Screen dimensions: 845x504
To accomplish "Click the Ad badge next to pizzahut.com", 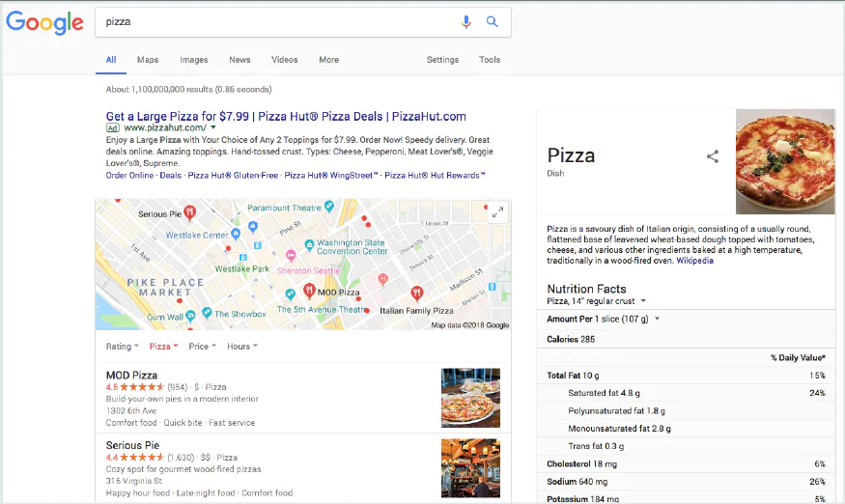I will (x=113, y=127).
